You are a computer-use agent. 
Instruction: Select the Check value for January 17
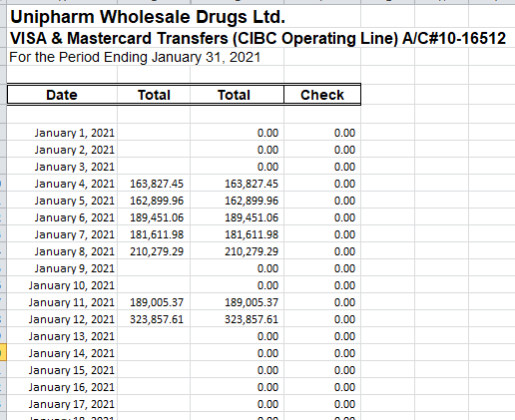344,404
